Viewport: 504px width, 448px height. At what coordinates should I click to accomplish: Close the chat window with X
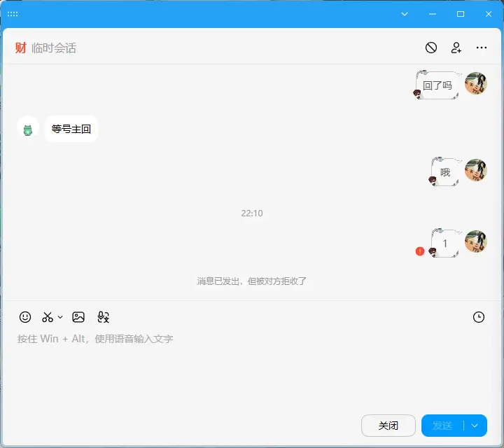click(489, 14)
